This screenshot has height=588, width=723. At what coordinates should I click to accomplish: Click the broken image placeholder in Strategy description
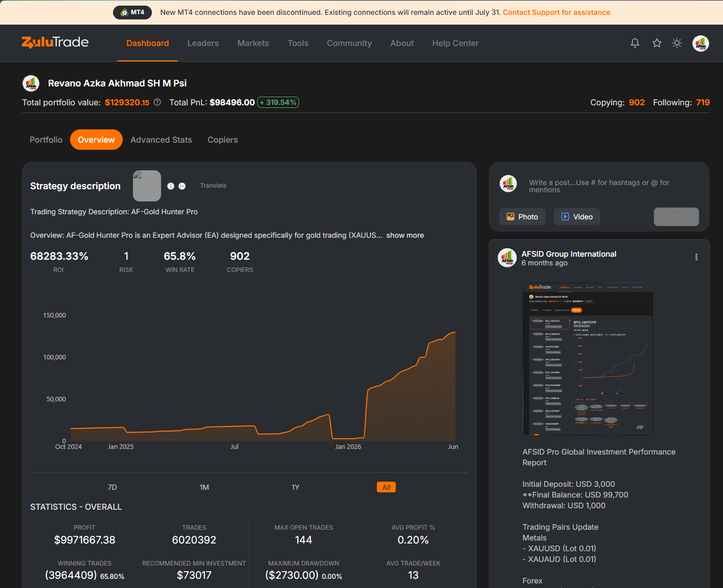click(147, 186)
